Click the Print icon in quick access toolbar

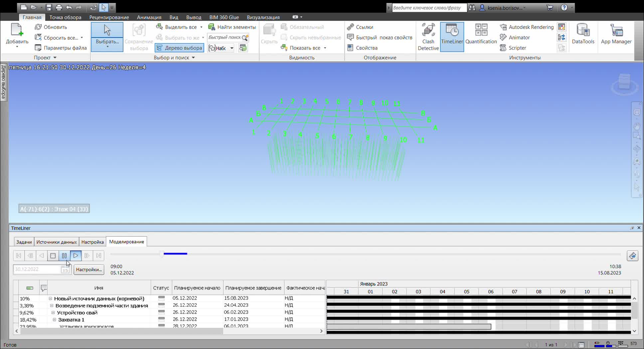tap(59, 7)
